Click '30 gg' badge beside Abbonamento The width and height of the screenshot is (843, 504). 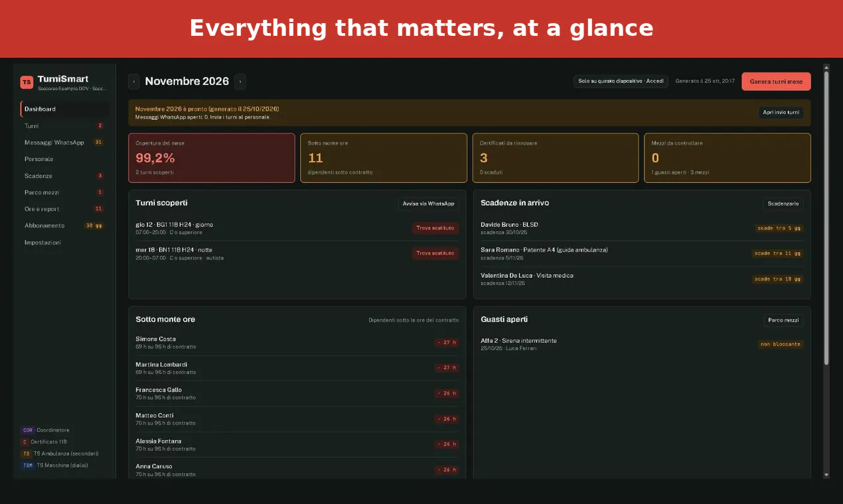[x=94, y=225]
